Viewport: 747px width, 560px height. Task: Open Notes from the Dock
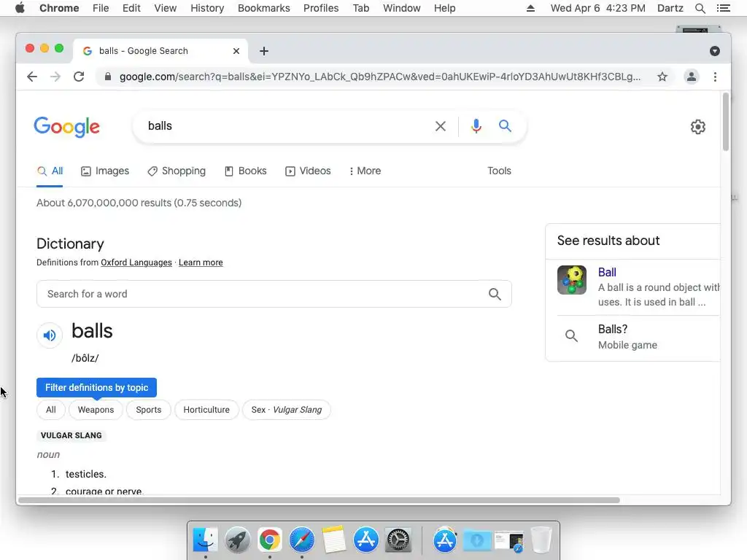(x=333, y=540)
